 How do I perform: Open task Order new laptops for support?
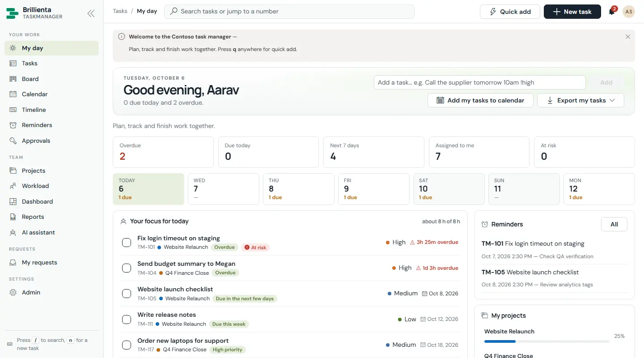[183, 341]
